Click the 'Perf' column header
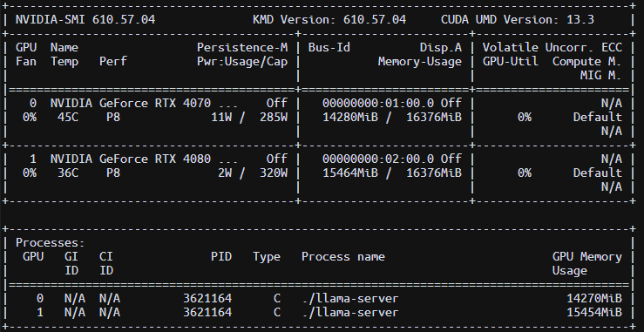The image size is (644, 332). click(113, 62)
